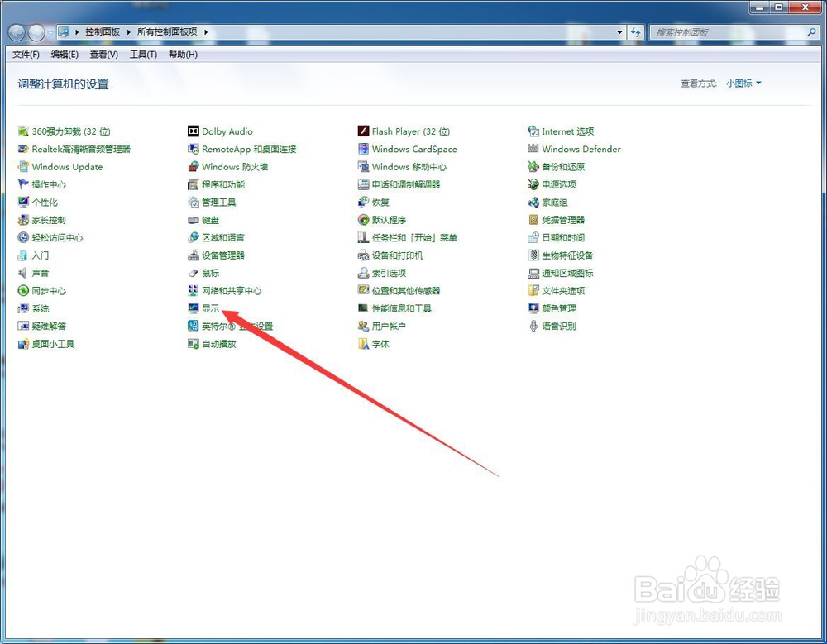
Task: Open the 文件(F) menu
Action: [x=26, y=55]
